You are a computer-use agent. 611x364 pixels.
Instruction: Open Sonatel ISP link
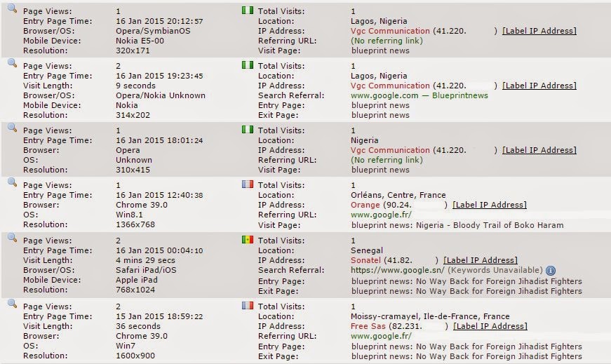tap(365, 260)
